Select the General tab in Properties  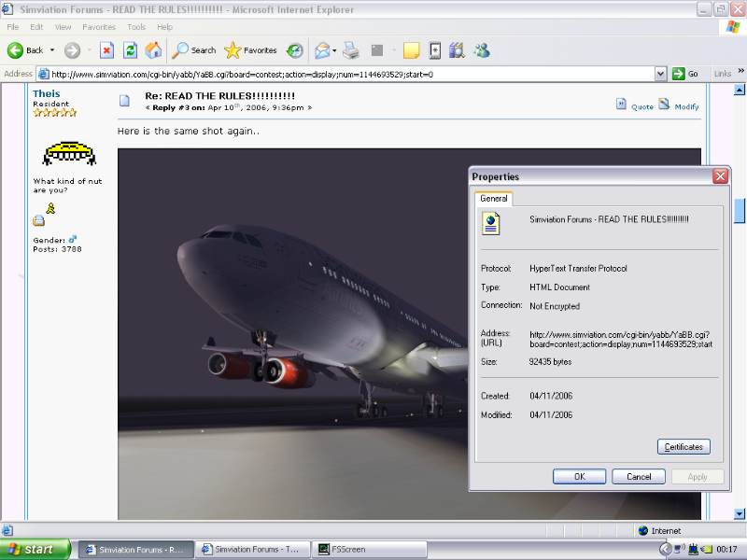493,198
